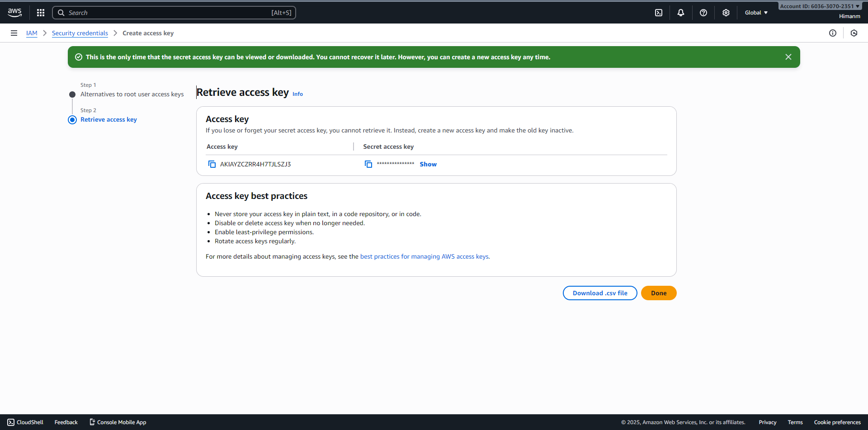Screen dimensions: 868x430
Task: Copy the access key ID
Action: [212, 164]
